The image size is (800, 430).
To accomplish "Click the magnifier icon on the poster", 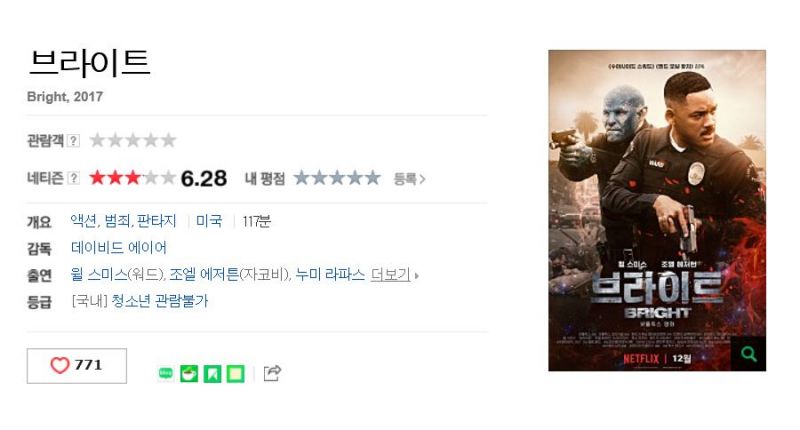I will (x=748, y=353).
